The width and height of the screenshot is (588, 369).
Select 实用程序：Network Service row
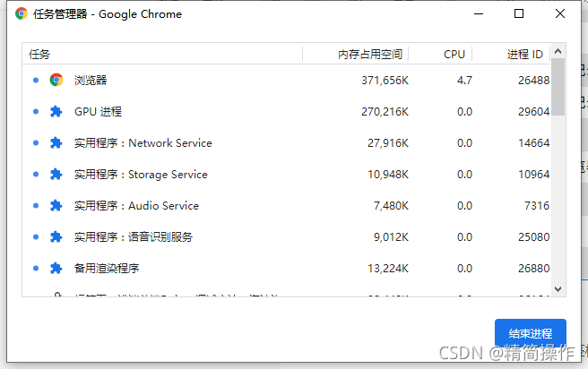point(287,142)
